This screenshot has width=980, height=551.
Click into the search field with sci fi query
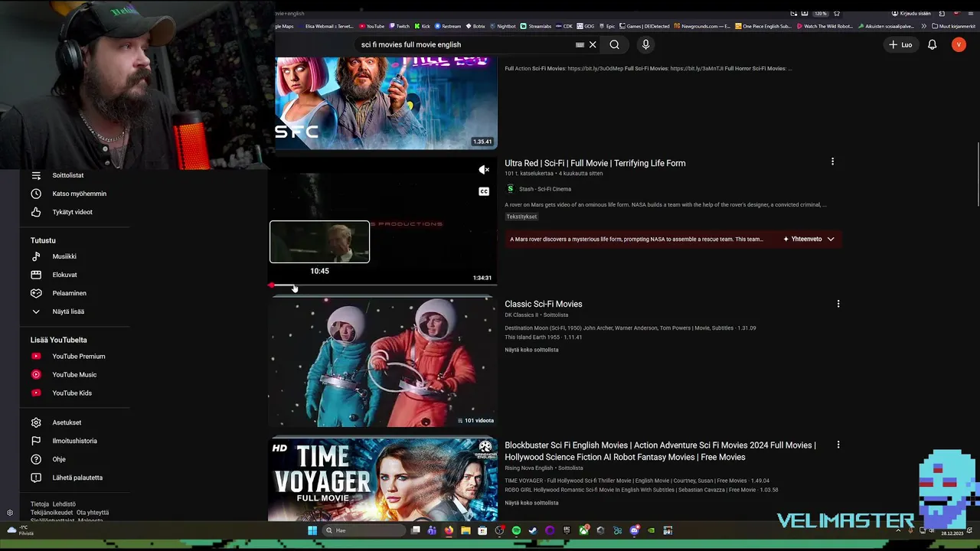465,44
